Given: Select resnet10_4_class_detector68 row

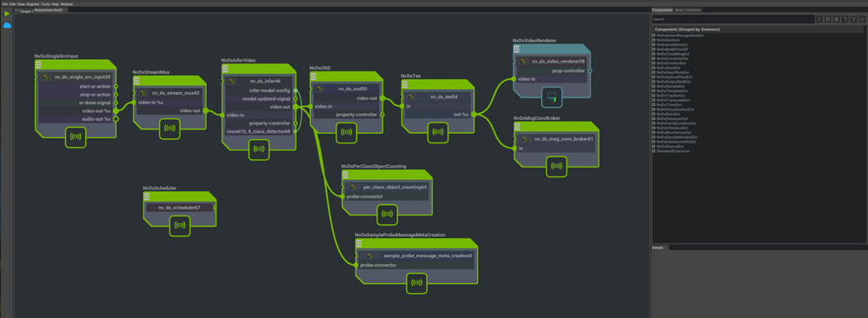Looking at the screenshot, I should click(259, 131).
